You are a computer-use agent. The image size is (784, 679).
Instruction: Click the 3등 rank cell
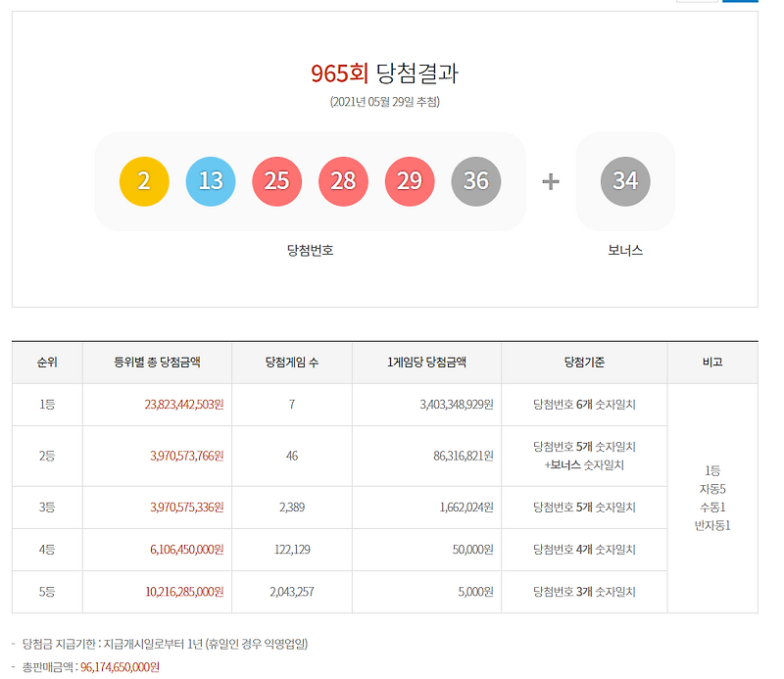(x=47, y=508)
